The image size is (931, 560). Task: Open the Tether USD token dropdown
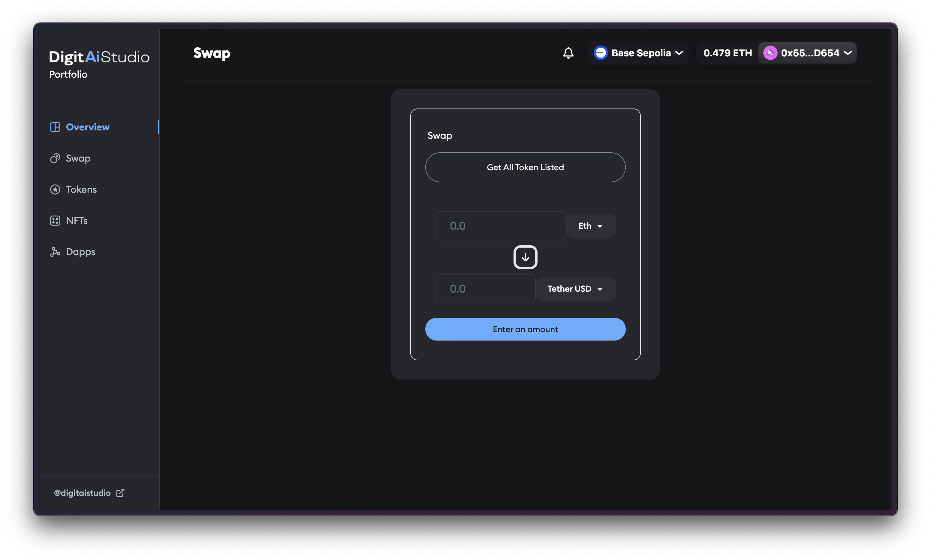575,289
